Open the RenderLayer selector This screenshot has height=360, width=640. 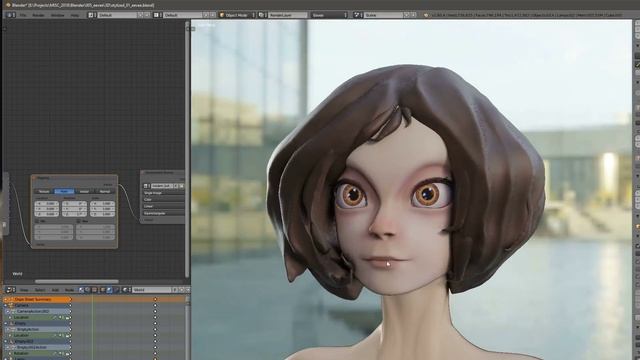tap(287, 15)
